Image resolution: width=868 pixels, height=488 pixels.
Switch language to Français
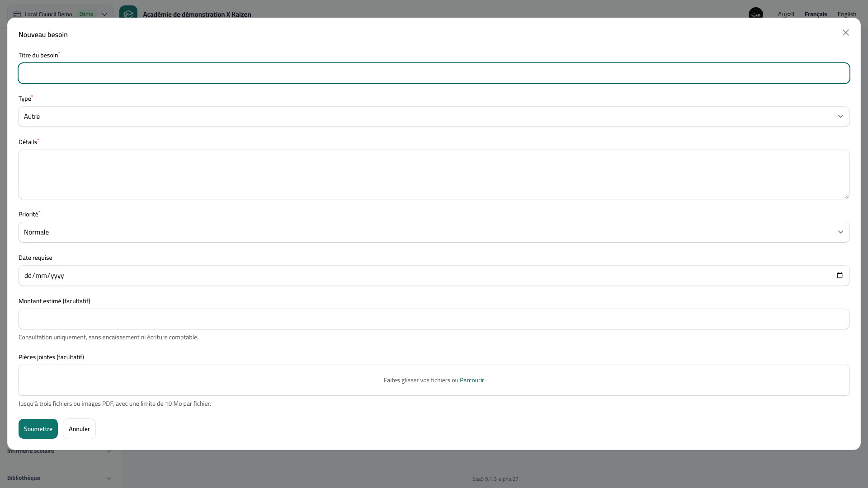[816, 14]
